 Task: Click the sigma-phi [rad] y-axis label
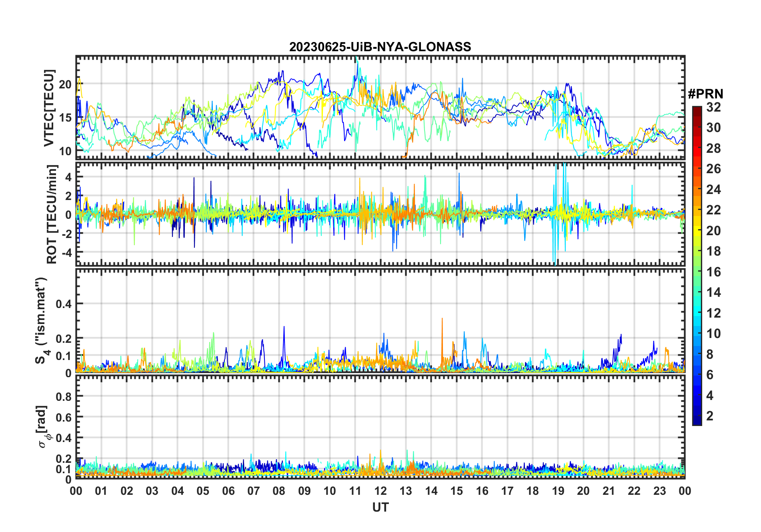click(x=43, y=427)
